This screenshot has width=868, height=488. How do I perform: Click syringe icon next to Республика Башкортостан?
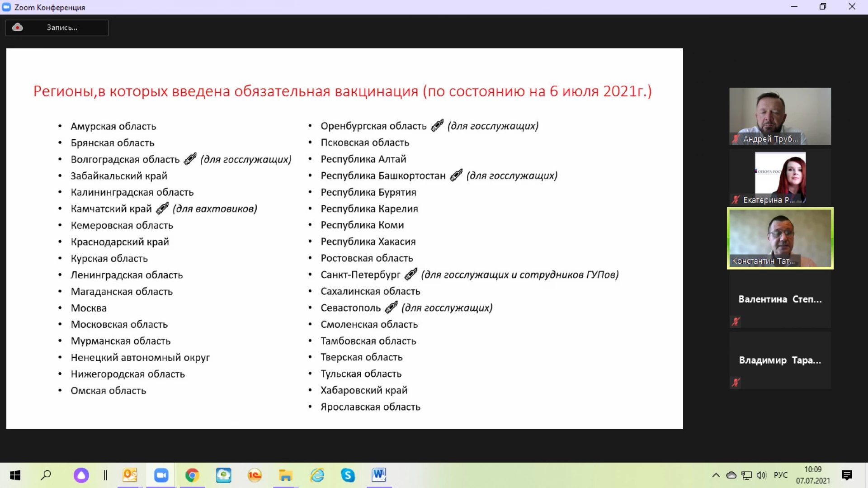click(x=456, y=175)
